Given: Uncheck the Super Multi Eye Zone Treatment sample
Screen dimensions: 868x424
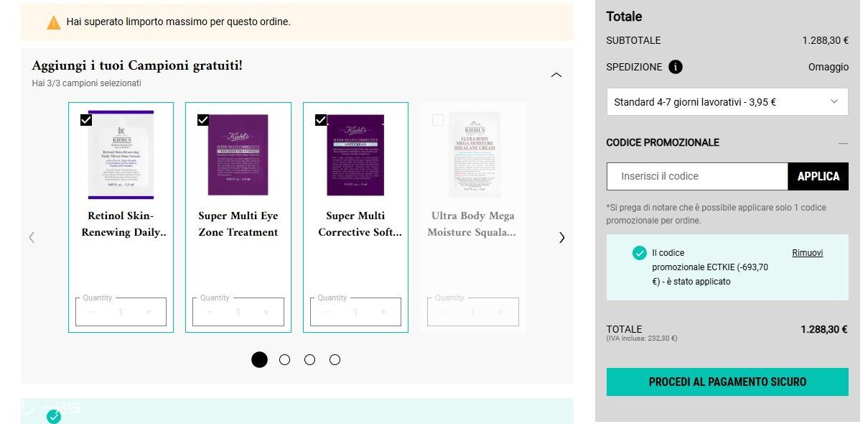Looking at the screenshot, I should (x=203, y=120).
